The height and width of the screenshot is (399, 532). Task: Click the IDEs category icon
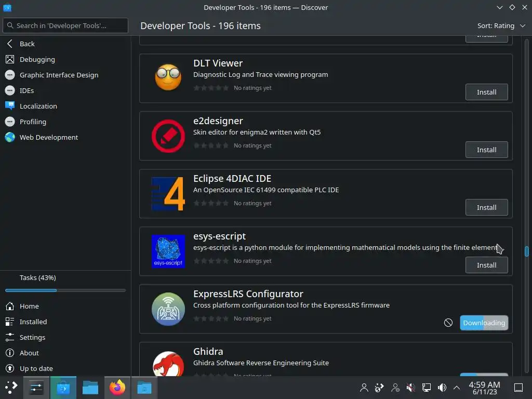click(10, 90)
